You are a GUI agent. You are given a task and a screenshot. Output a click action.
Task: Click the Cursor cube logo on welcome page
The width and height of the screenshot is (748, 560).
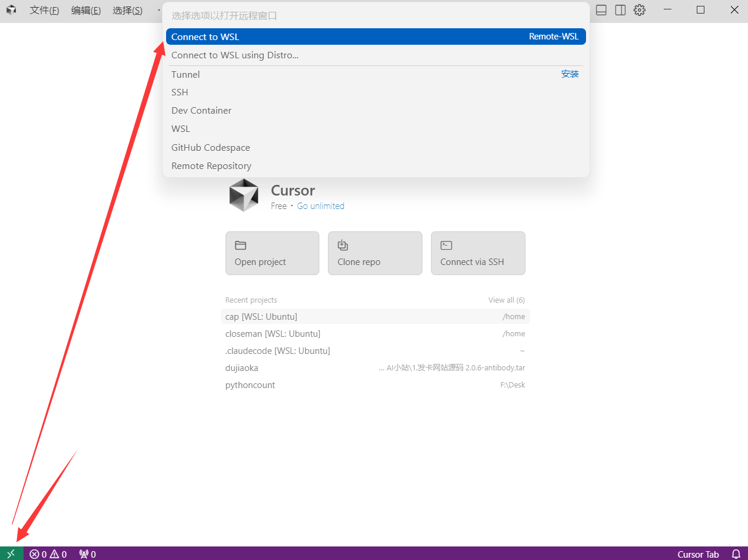(x=244, y=195)
